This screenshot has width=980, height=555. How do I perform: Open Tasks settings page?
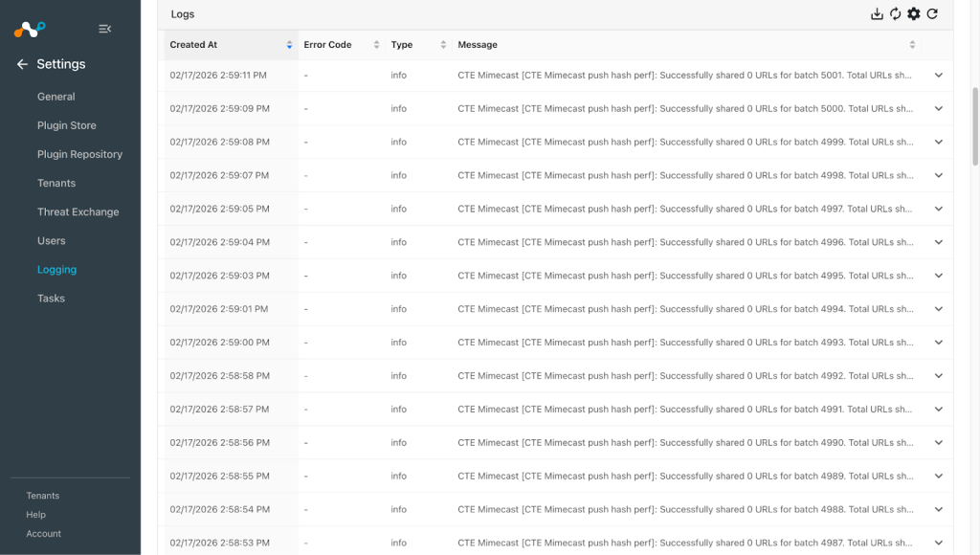pos(52,299)
